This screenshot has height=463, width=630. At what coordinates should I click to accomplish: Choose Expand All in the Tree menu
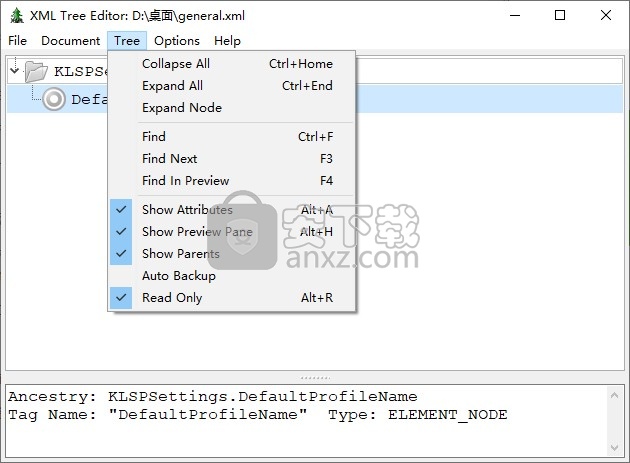pos(232,86)
